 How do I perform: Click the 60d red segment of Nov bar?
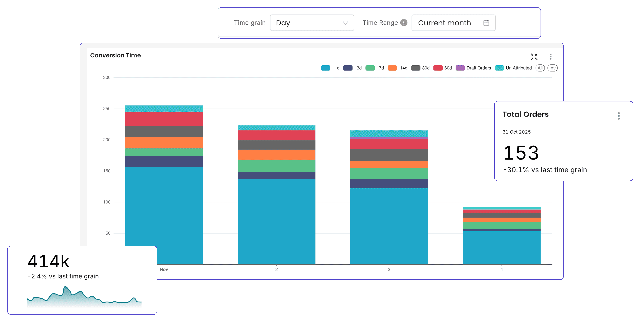point(164,119)
